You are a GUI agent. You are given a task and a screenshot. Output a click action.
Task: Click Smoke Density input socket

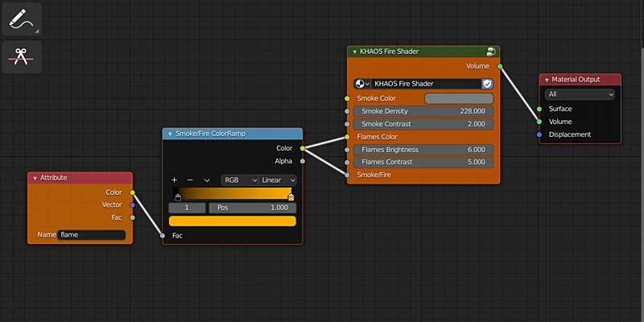[347, 111]
